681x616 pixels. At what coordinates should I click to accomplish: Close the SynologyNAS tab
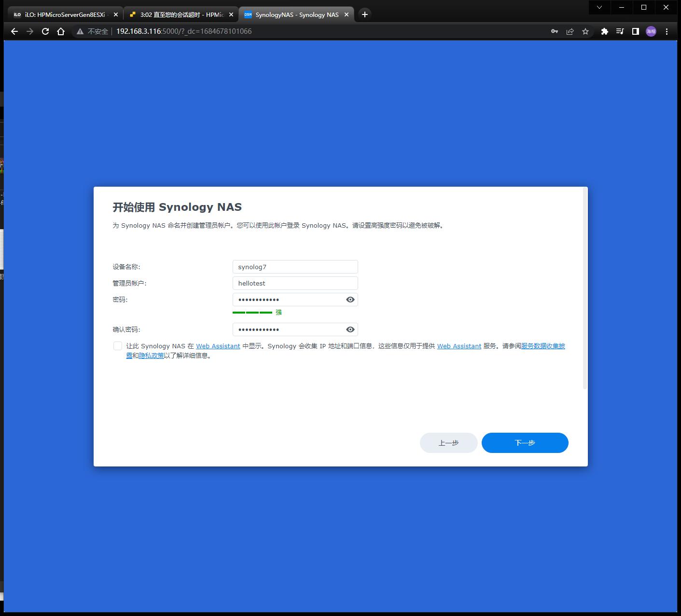pyautogui.click(x=347, y=14)
